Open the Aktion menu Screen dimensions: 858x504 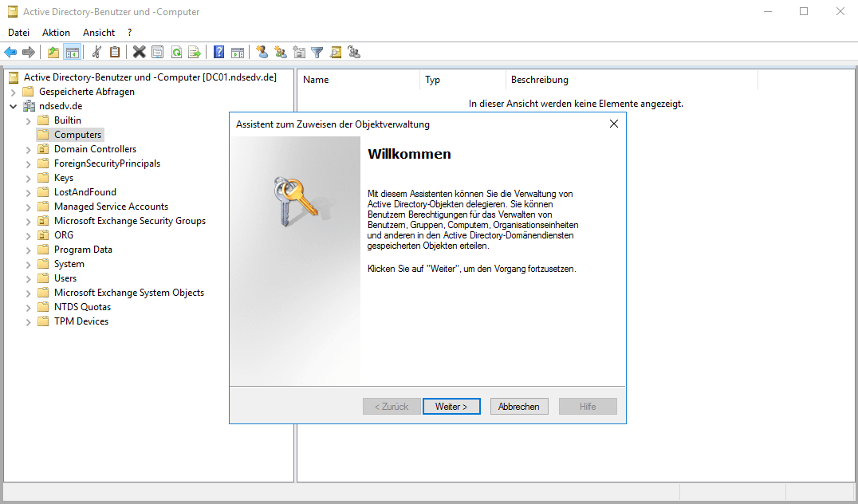pyautogui.click(x=56, y=33)
